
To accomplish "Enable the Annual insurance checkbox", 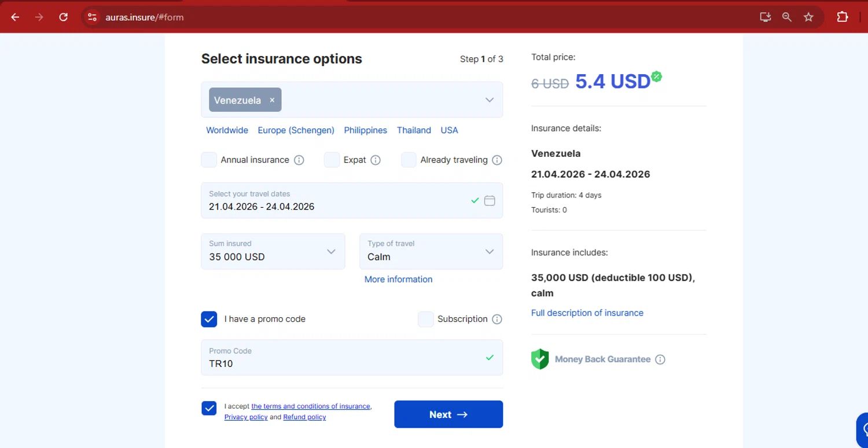I will tap(209, 160).
